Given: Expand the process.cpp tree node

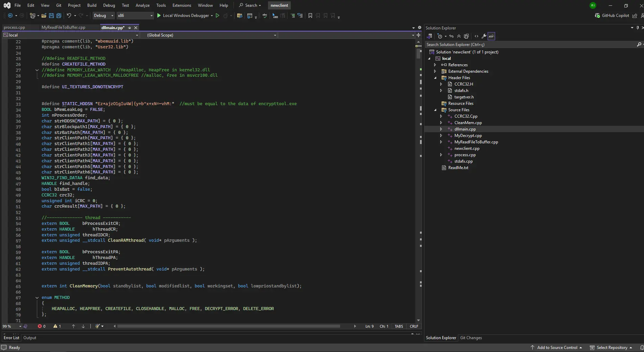Looking at the screenshot, I should [x=441, y=155].
